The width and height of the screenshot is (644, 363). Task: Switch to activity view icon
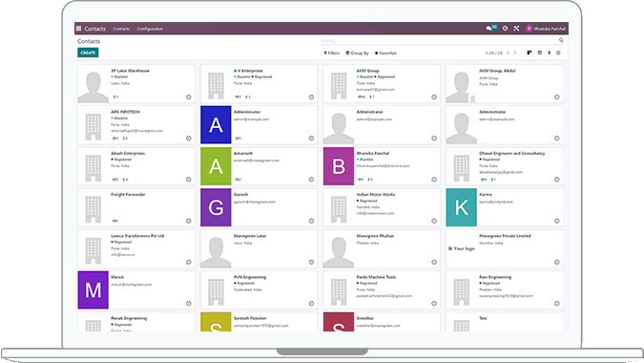(x=558, y=53)
